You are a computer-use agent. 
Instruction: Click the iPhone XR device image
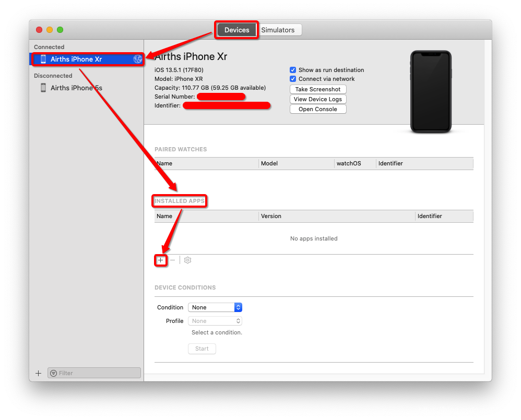[431, 92]
